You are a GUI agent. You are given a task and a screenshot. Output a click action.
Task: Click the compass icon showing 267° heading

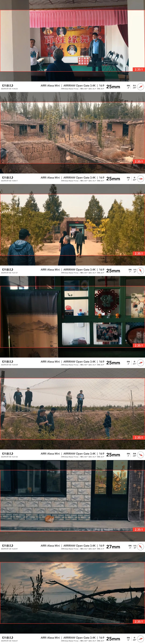[x=140, y=179]
